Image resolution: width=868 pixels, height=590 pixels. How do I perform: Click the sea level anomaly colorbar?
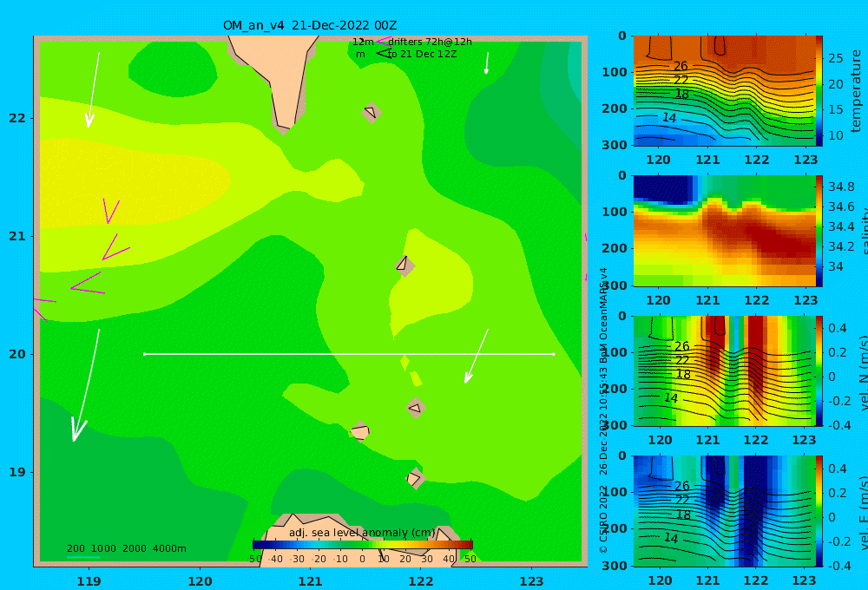(x=363, y=545)
